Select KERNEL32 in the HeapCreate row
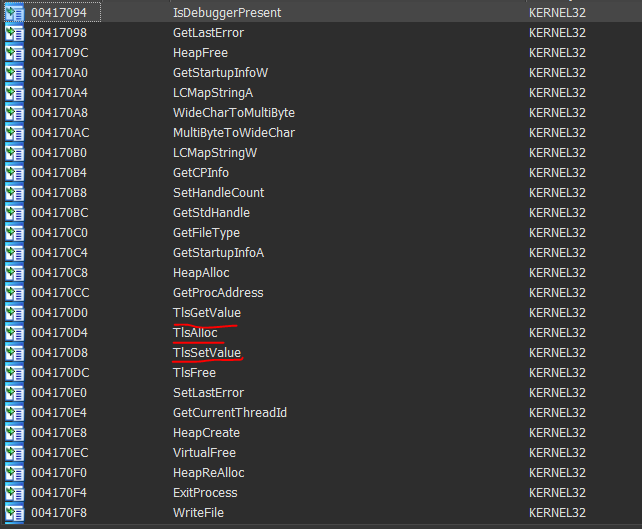This screenshot has width=642, height=529. click(557, 433)
